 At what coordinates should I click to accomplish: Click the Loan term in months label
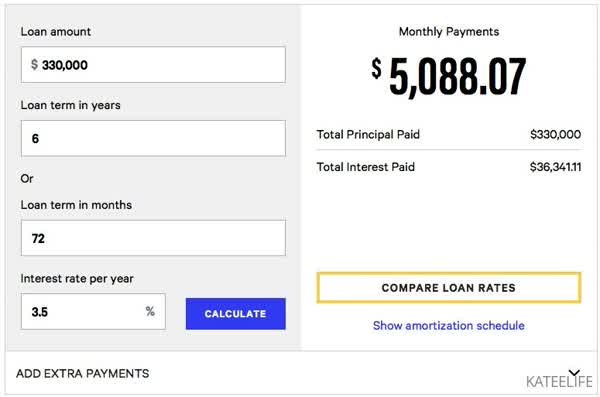click(x=76, y=205)
